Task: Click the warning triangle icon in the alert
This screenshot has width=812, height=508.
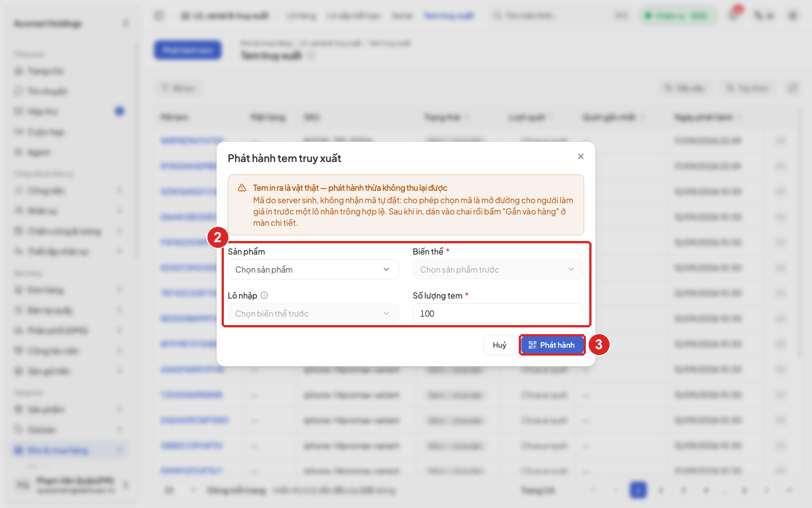Action: click(x=242, y=188)
